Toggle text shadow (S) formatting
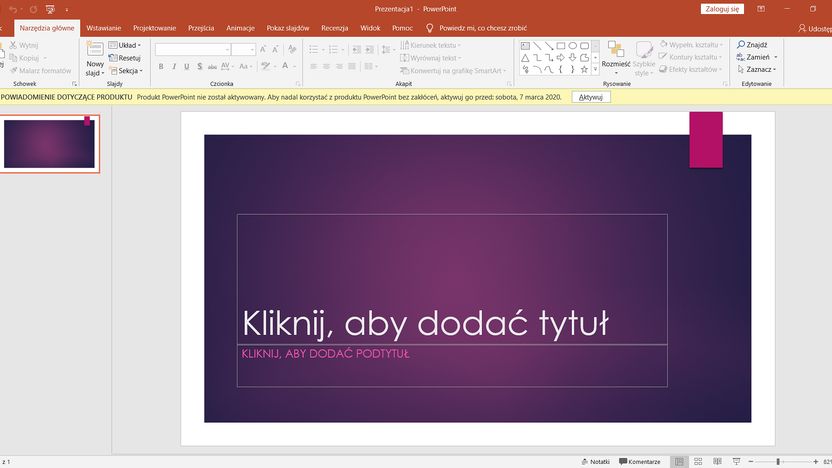 coord(200,66)
